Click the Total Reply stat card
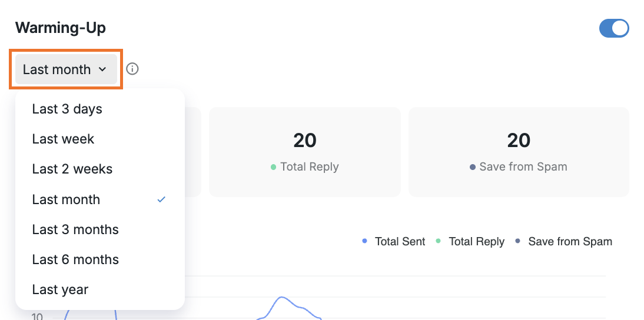This screenshot has height=320, width=644. pos(304,152)
